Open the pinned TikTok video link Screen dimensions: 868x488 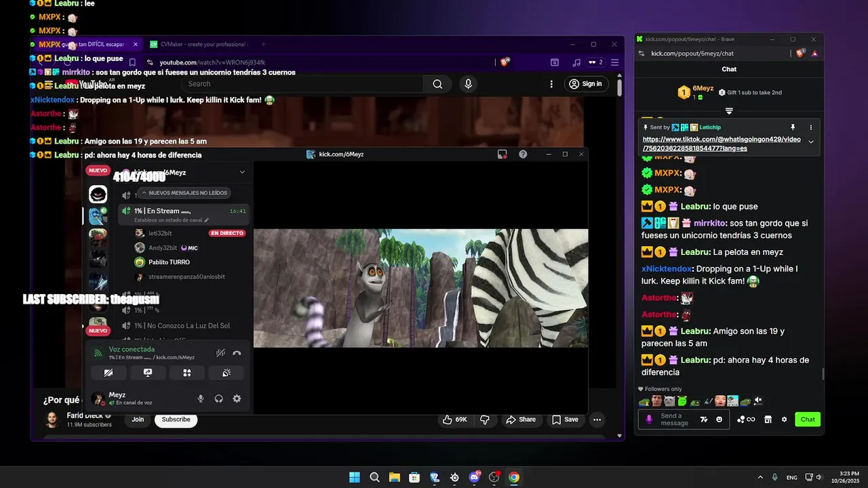click(722, 144)
